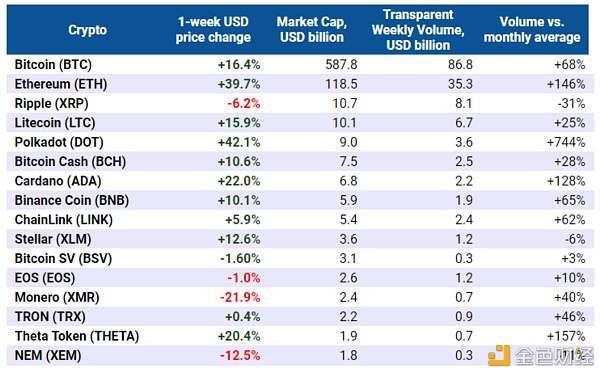Click the Market Cap, USD billion header
The image size is (600, 372).
coord(312,29)
